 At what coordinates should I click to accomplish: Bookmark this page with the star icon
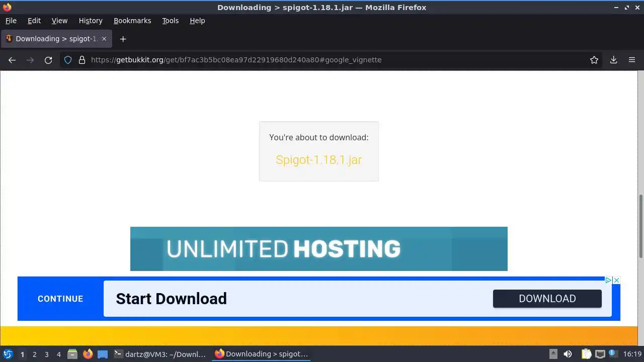click(x=594, y=60)
